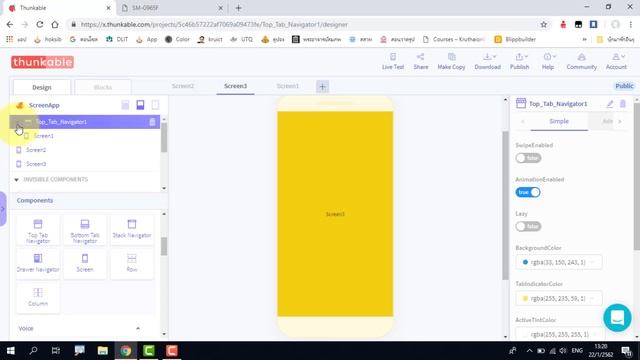Switch to the Simple properties tab
The height and width of the screenshot is (360, 640).
(x=559, y=121)
